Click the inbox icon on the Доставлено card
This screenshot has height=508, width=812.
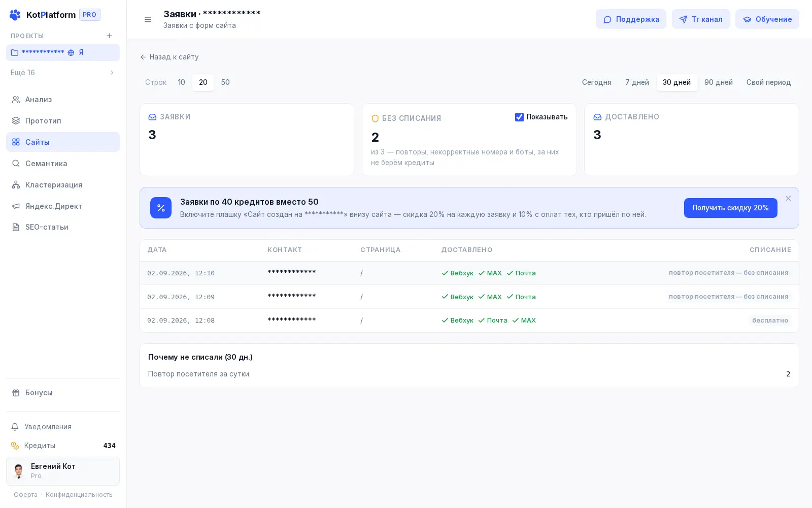point(597,117)
